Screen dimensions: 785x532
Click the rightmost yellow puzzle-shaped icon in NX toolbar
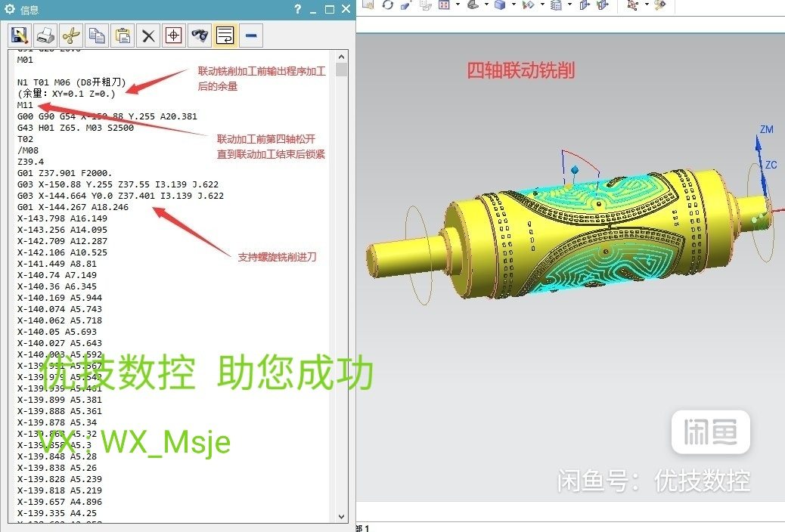tap(660, 5)
